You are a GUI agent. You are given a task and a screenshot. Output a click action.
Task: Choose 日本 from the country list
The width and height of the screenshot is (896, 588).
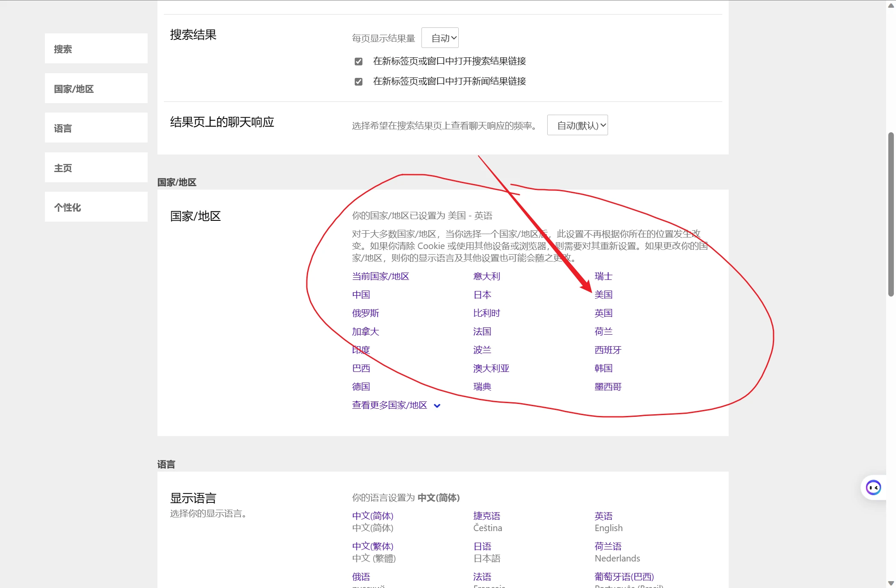(x=482, y=295)
